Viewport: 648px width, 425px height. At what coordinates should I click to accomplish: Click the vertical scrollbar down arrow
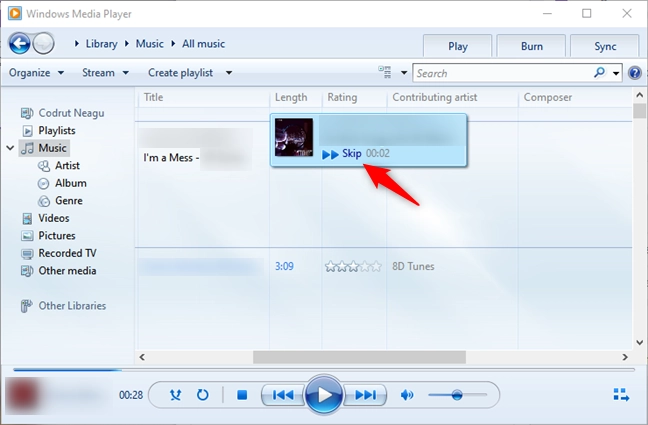point(639,343)
